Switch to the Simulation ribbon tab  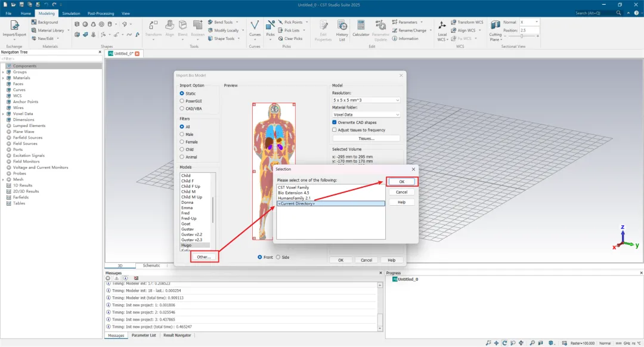[71, 14]
